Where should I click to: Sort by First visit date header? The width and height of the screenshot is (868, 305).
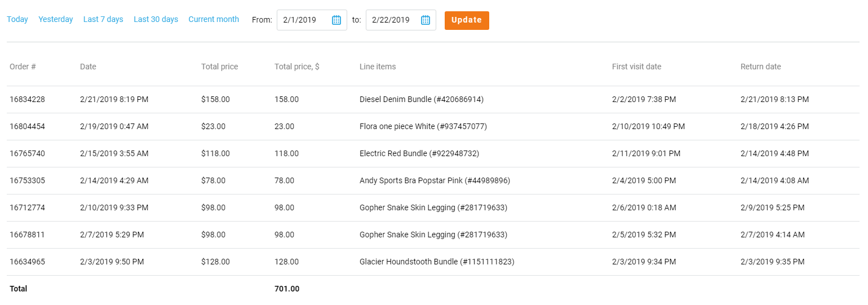click(x=636, y=67)
